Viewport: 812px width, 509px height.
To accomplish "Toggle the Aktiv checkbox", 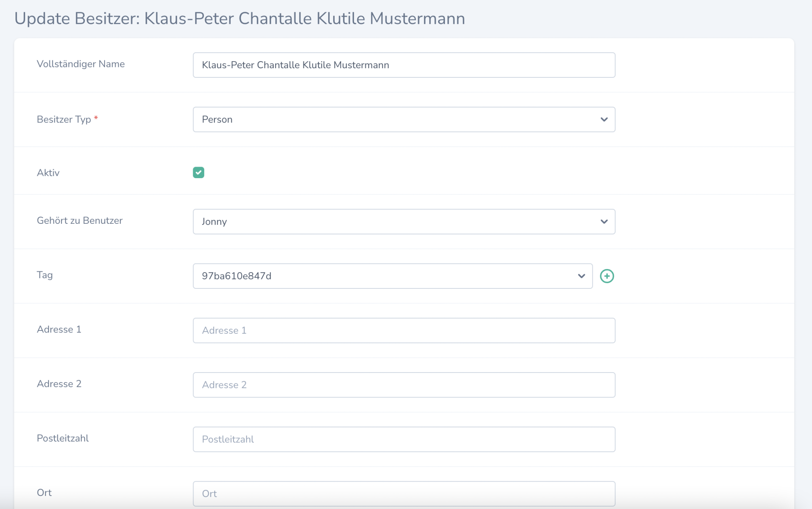I will pos(199,173).
